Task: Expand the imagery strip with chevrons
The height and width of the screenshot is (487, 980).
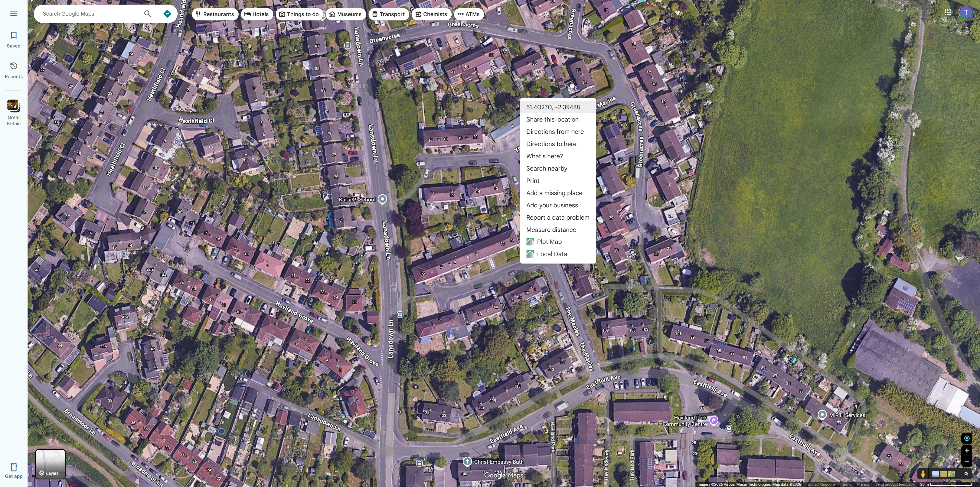Action: [965, 474]
